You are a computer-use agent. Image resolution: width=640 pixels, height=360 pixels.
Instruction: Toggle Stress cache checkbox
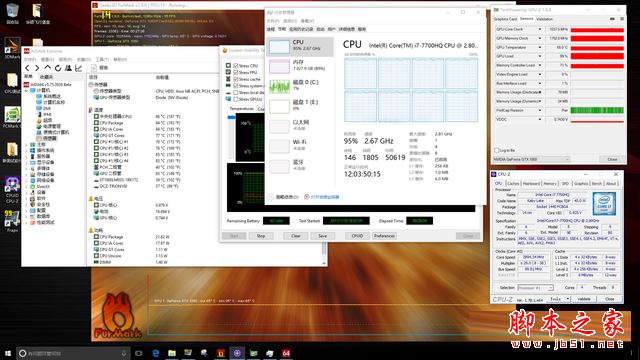tap(236, 79)
